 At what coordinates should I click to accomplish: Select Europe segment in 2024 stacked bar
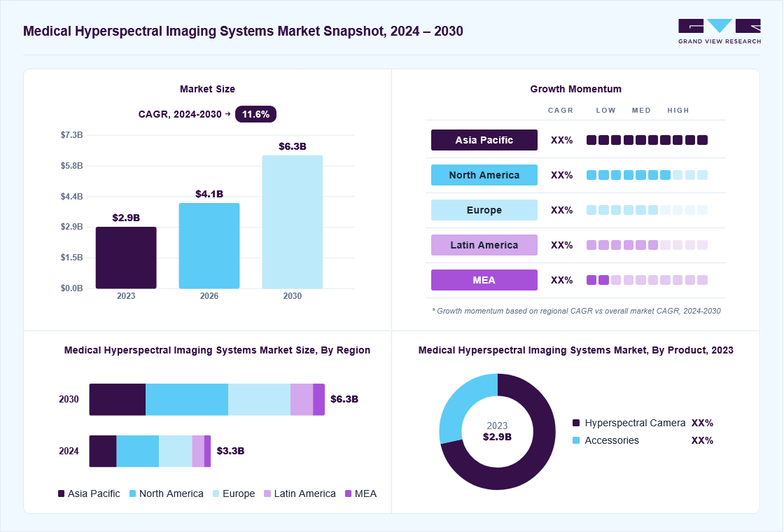point(176,451)
